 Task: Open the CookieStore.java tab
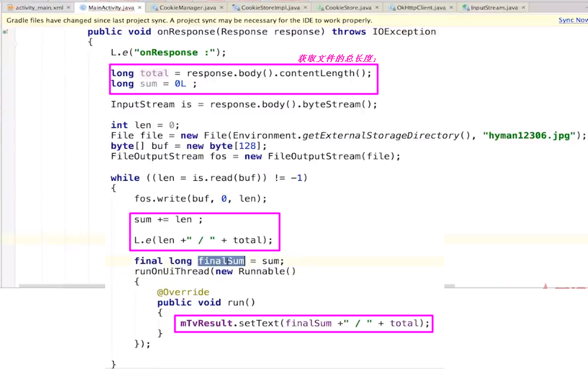pos(348,8)
